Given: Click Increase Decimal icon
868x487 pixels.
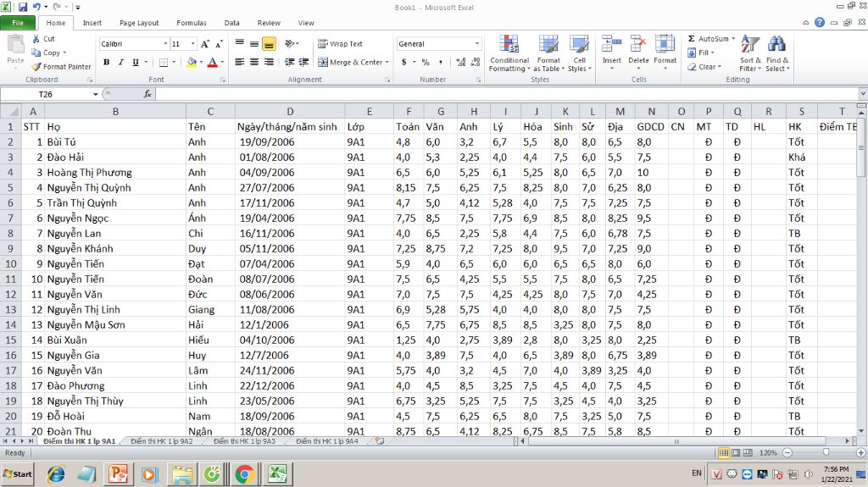Looking at the screenshot, I should point(460,62).
